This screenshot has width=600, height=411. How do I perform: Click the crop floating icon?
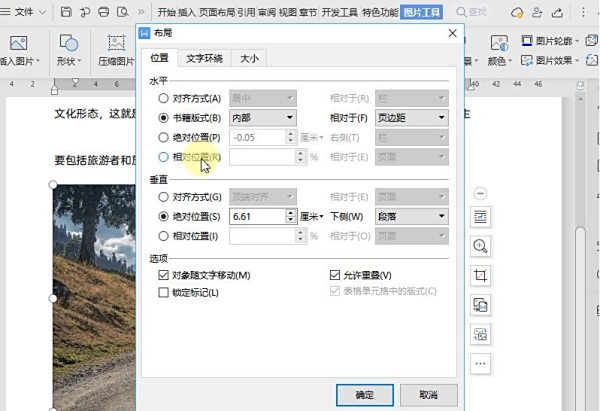click(480, 276)
